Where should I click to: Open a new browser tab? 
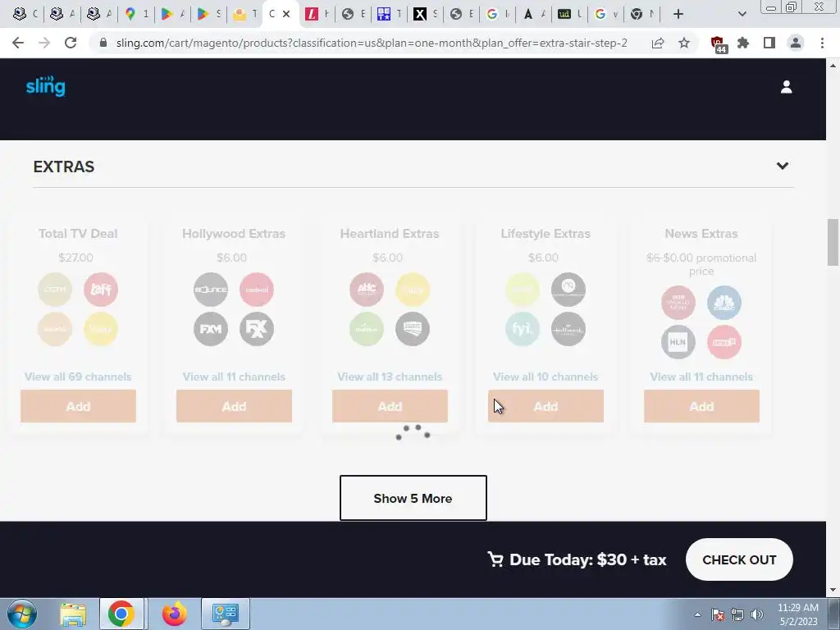coord(678,15)
